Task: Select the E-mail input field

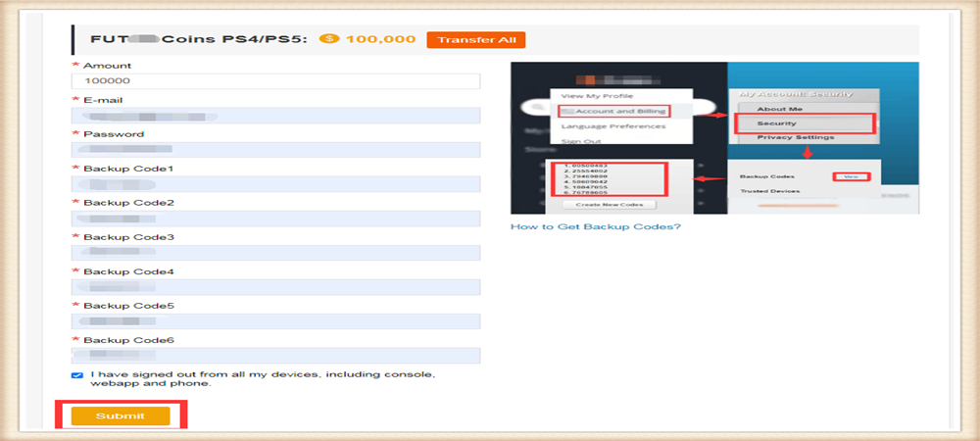Action: [275, 116]
